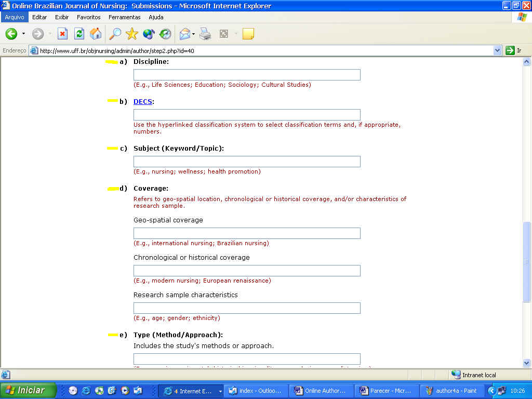Go to the Home page icon

coord(96,34)
